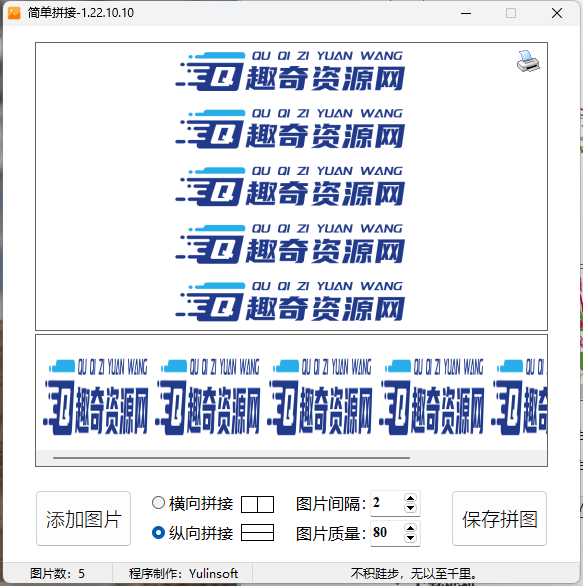
Task: Select the third thumbnail in the strip
Action: point(320,396)
